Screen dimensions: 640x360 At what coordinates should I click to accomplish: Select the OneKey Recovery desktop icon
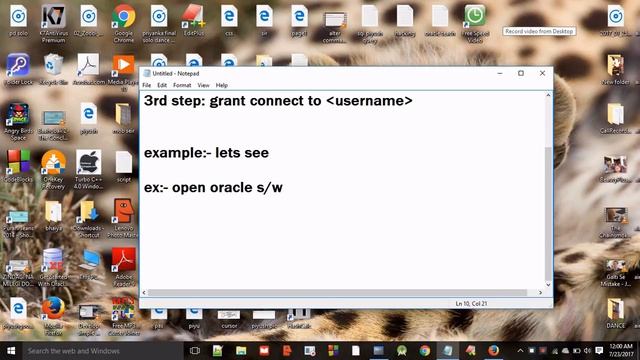53,169
